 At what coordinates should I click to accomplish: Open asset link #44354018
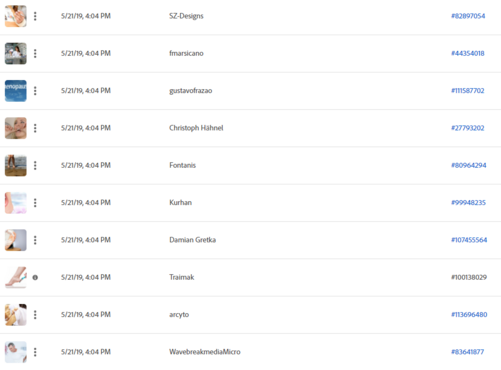[468, 53]
